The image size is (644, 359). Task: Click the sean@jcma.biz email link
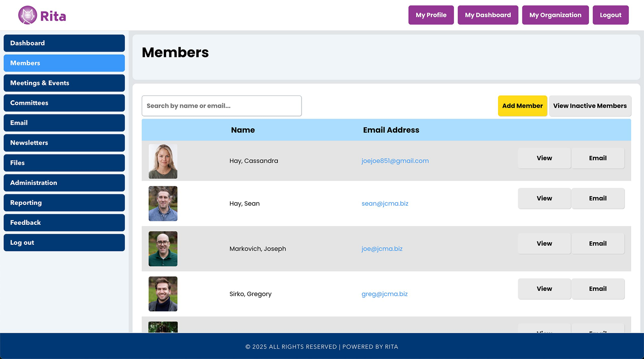coord(384,204)
